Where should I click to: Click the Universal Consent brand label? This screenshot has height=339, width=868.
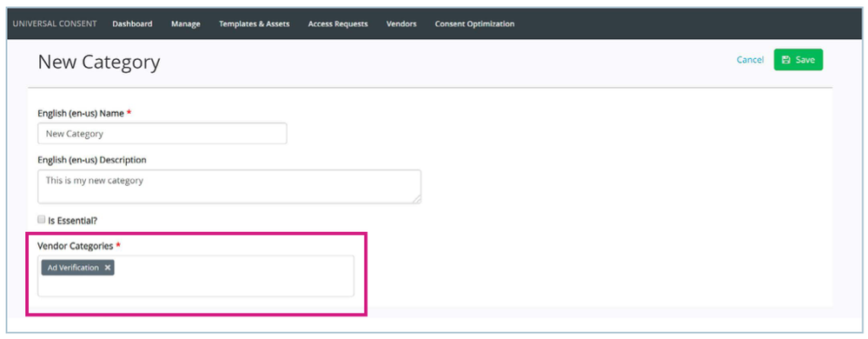point(54,23)
